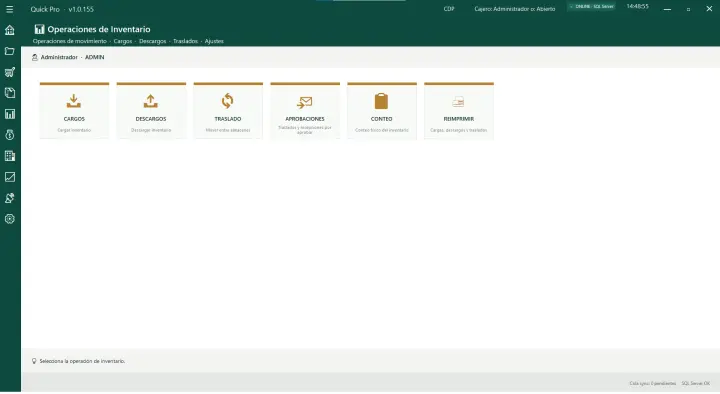
Task: Click 'Descargos' in the header subtitle
Action: 152,41
